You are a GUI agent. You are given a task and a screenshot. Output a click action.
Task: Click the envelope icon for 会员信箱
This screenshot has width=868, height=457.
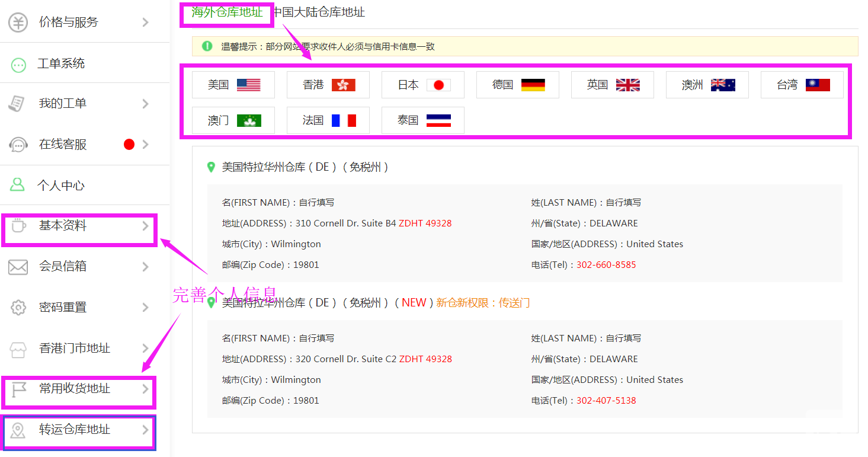coord(18,267)
